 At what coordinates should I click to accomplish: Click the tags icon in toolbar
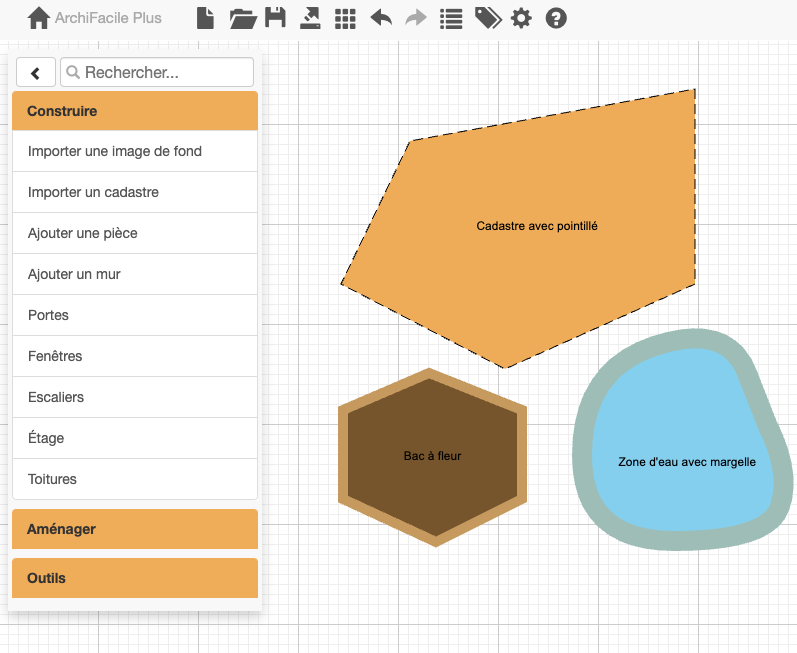tap(487, 18)
